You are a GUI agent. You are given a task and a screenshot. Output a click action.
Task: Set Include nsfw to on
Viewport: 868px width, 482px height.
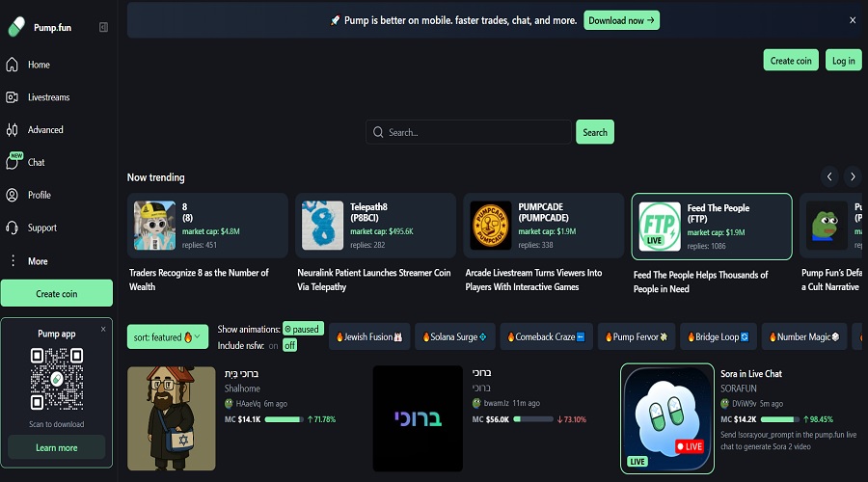point(273,345)
